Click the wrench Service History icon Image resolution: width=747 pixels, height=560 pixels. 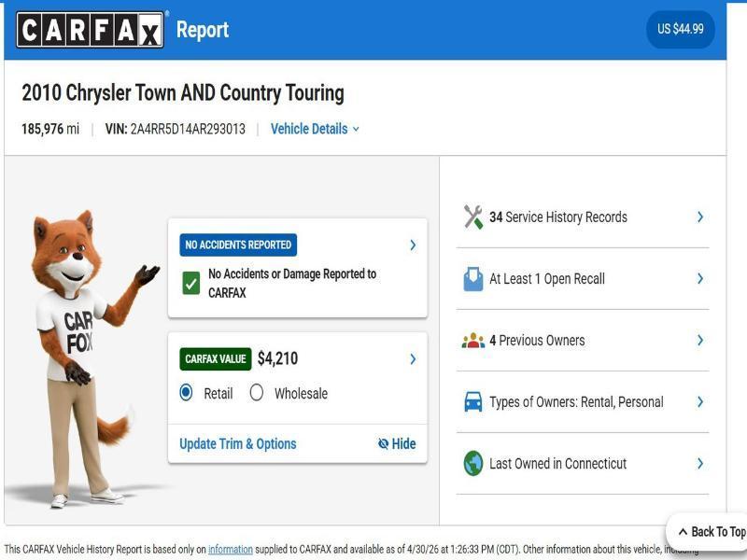(x=473, y=217)
